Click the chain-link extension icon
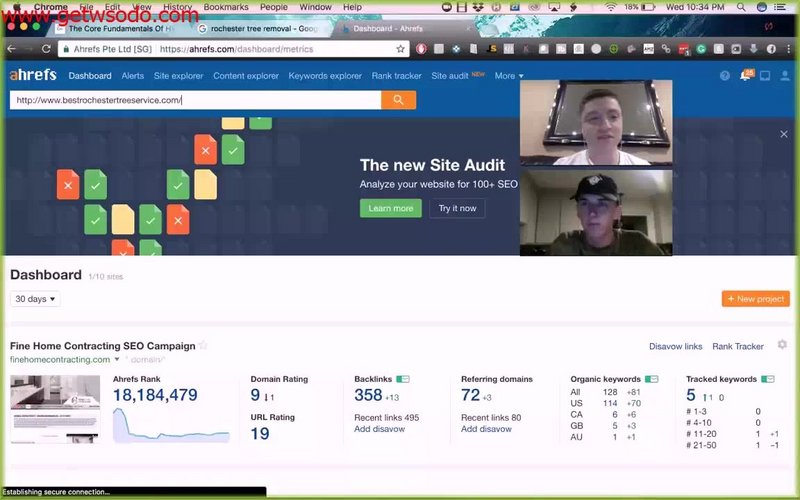Viewport: 800px width, 500px height. click(x=666, y=49)
